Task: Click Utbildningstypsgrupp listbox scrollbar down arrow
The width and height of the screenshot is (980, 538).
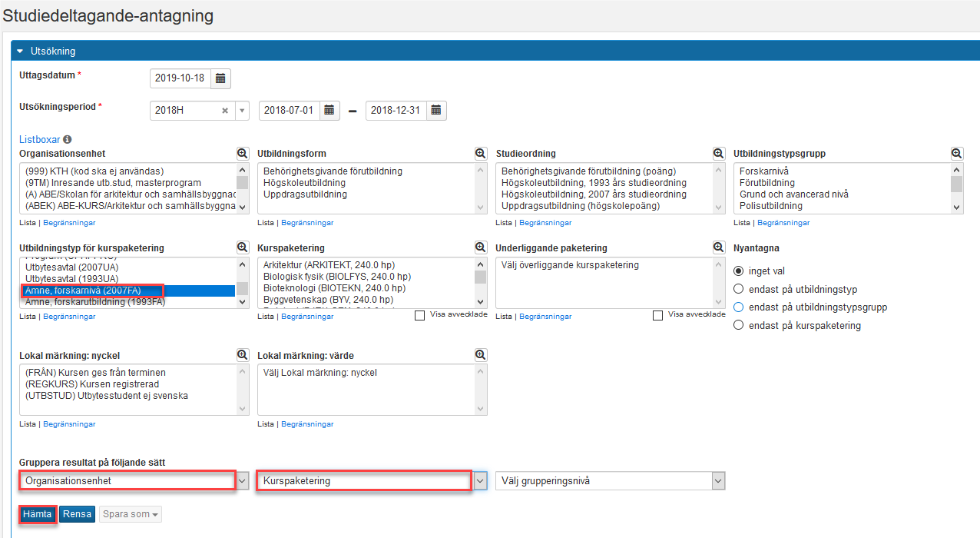Action: pyautogui.click(x=957, y=207)
